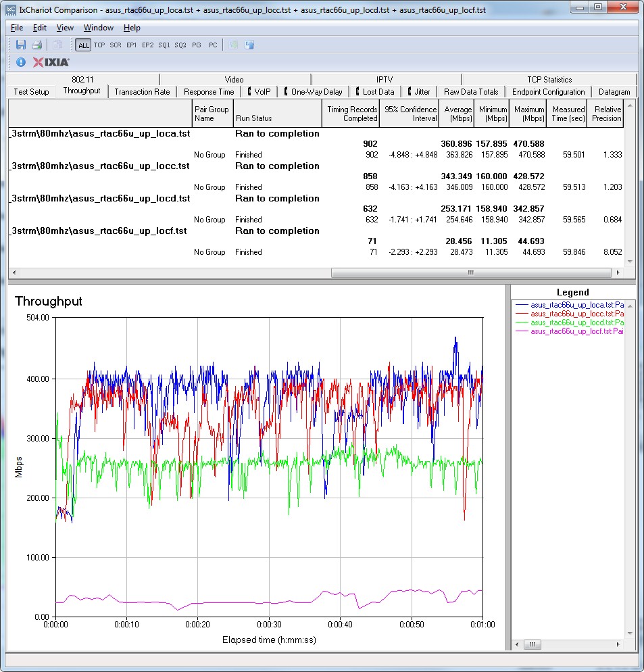Click the magenta locf.tst legend entry

tap(570, 331)
